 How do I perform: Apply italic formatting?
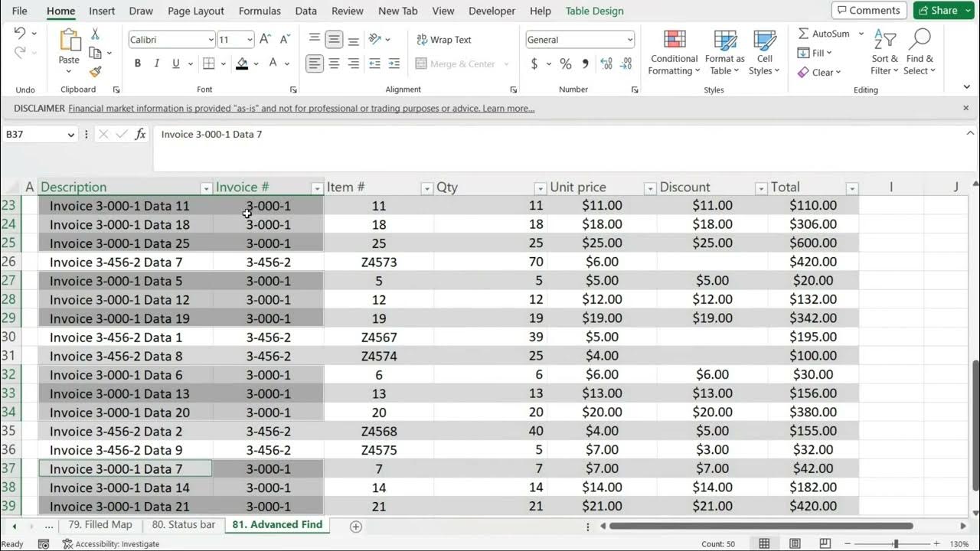(157, 64)
